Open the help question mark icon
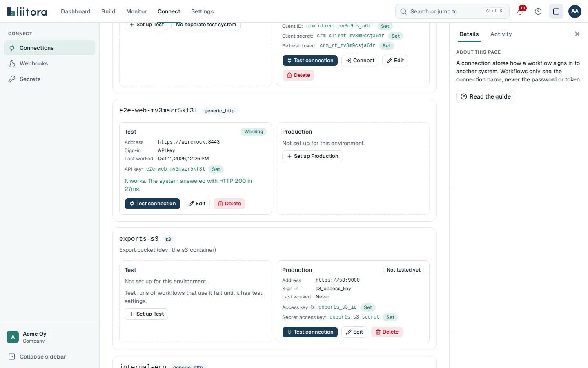The image size is (588, 368). tap(538, 11)
